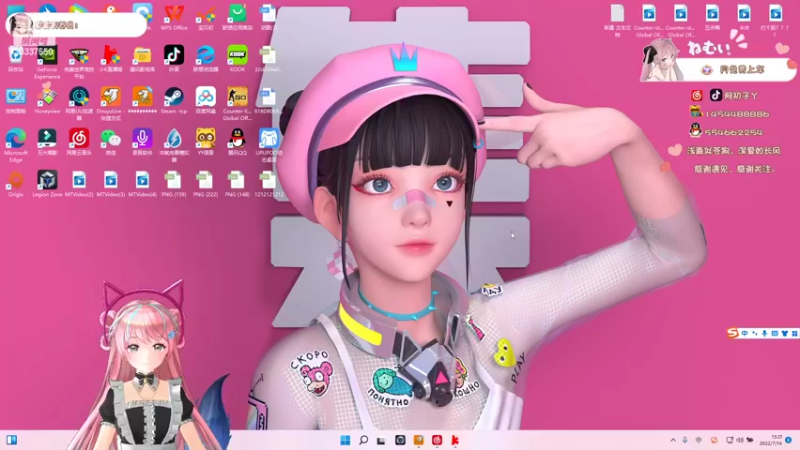The image size is (800, 450).
Task: Open the new text document at top right
Action: [617, 20]
